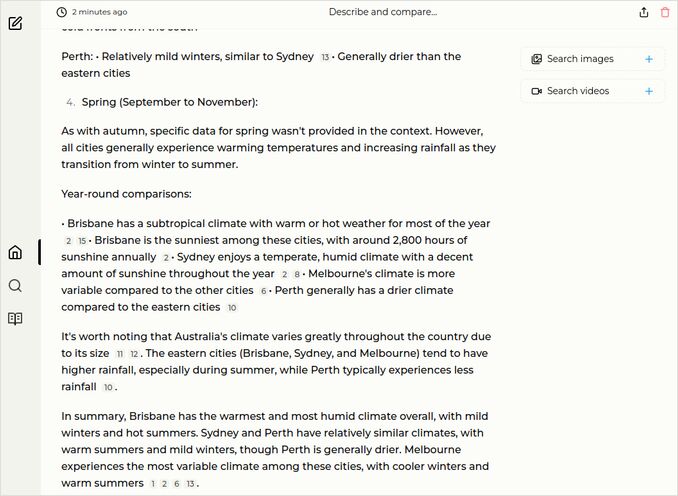Open citation 8 after sunshine throughout the year
This screenshot has height=496, width=678.
pos(297,274)
